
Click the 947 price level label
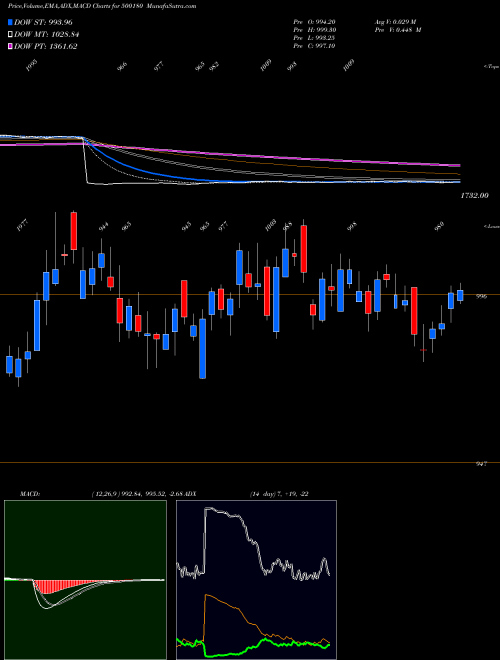[481, 464]
